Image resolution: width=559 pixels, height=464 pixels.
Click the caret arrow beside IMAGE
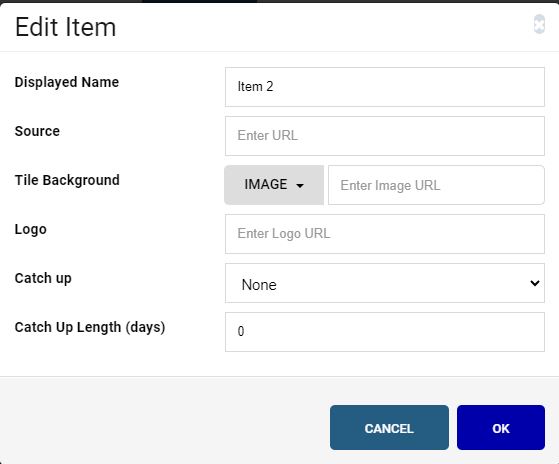point(300,186)
